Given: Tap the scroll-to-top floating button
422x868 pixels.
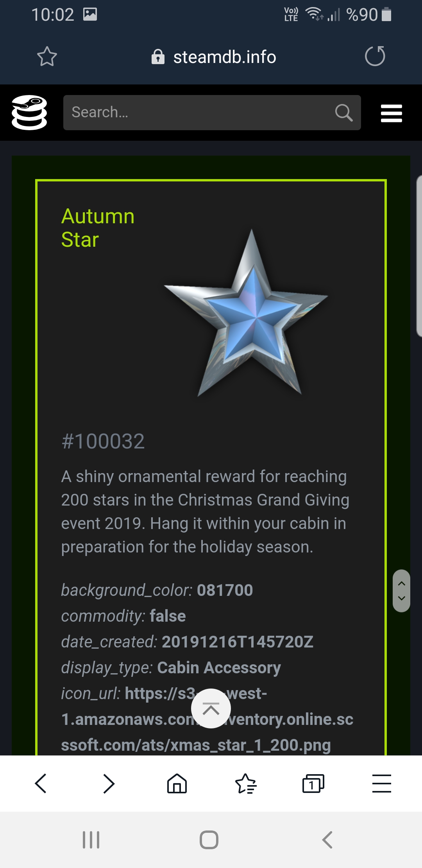Looking at the screenshot, I should pos(211,708).
